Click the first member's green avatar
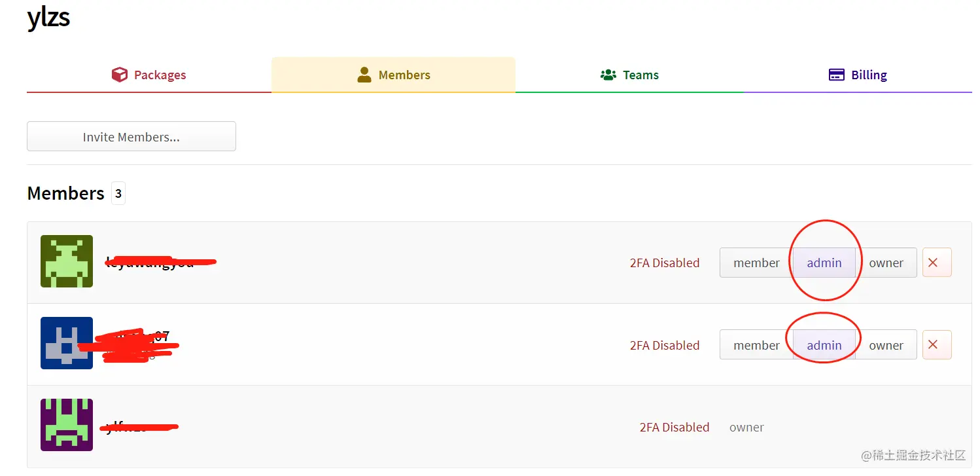The image size is (980, 476). pyautogui.click(x=67, y=261)
